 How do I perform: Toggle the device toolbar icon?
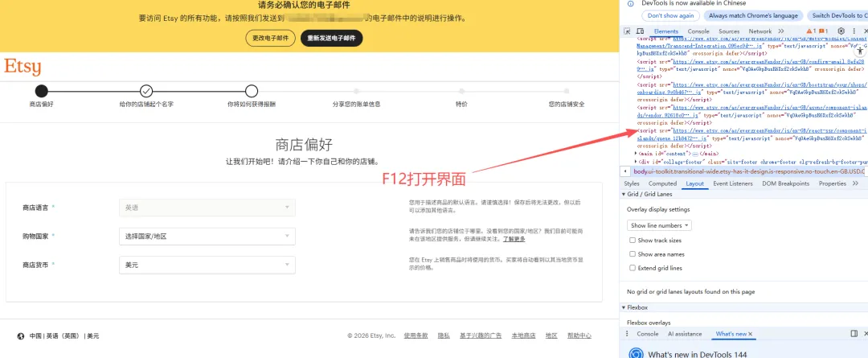click(x=640, y=31)
